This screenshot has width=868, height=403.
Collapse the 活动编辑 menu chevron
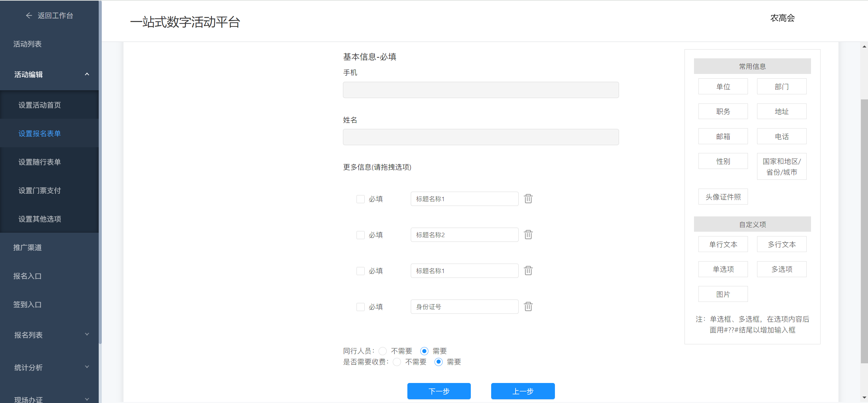click(87, 74)
